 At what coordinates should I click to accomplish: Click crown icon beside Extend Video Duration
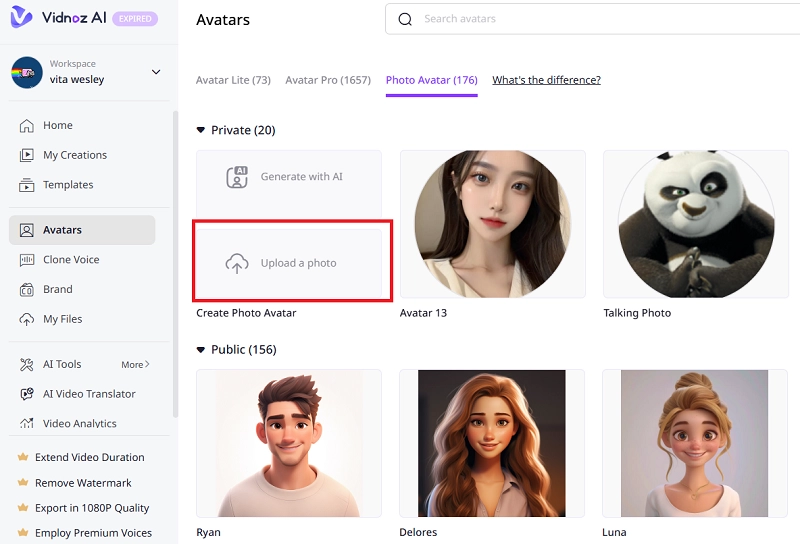pos(22,457)
